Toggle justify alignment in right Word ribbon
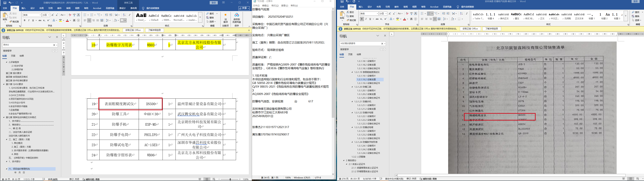 tap(435, 19)
